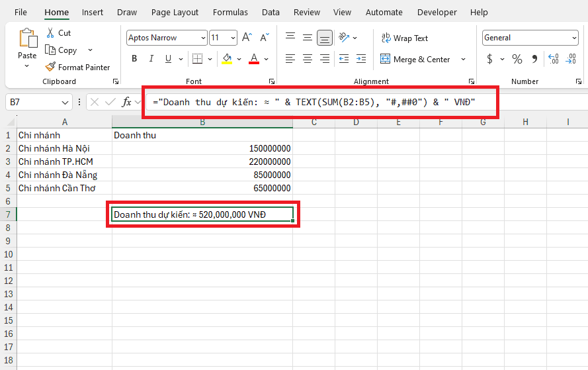Align text to the top
This screenshot has height=370, width=588.
pyautogui.click(x=290, y=38)
